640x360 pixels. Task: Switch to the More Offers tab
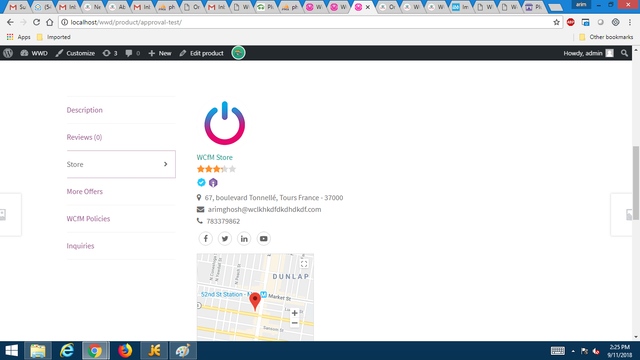(x=84, y=191)
